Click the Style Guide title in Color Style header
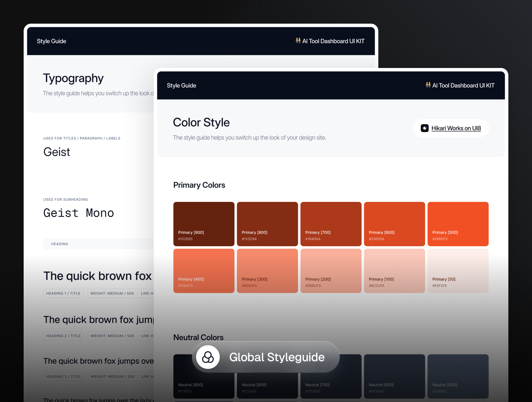This screenshot has width=532, height=402. coord(181,85)
